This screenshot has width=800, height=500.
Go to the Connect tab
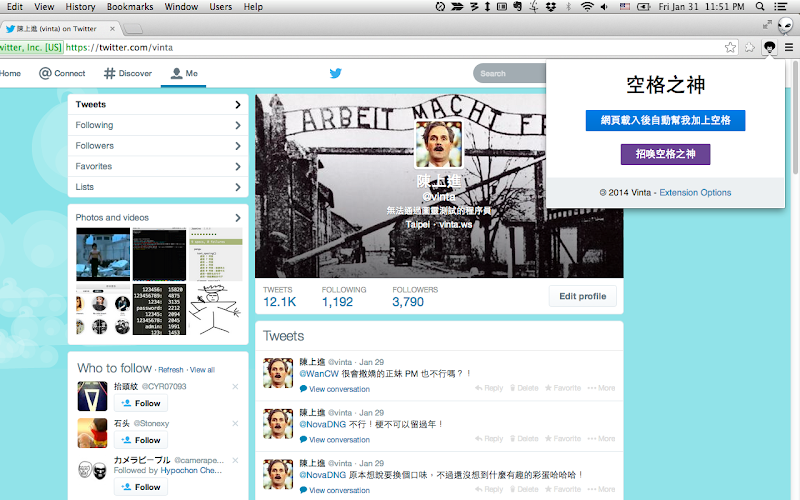pyautogui.click(x=62, y=73)
